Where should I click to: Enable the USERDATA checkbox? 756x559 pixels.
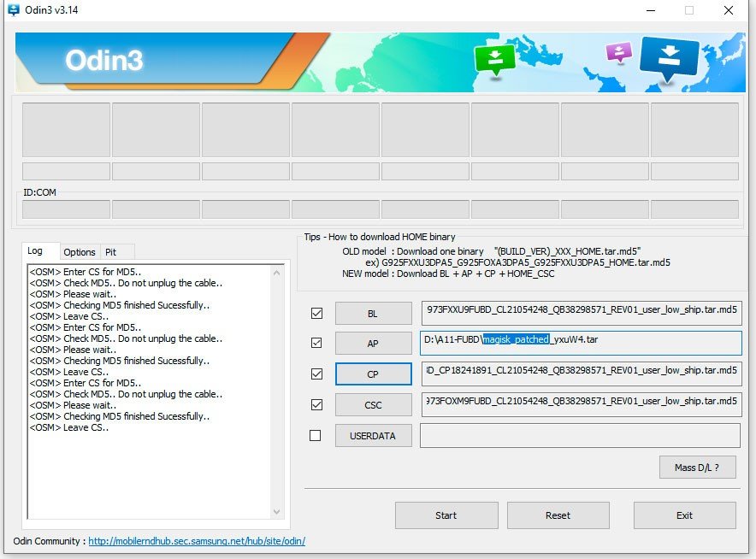point(316,436)
